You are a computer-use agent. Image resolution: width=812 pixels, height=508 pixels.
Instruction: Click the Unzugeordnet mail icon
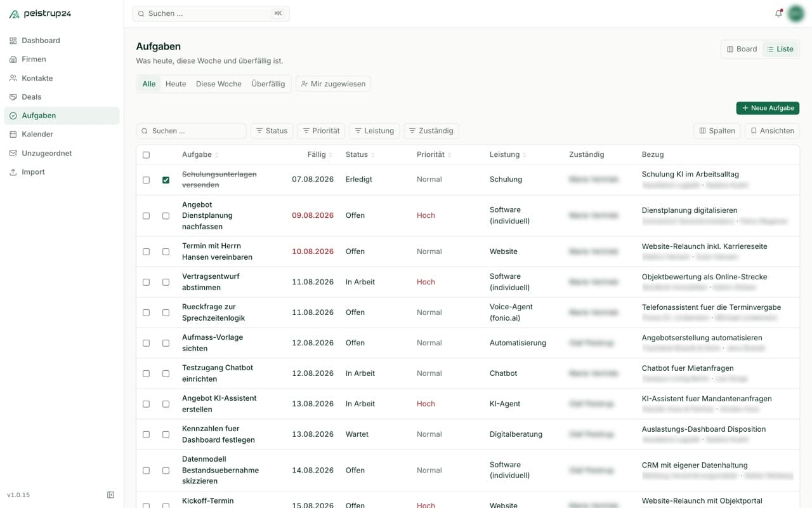(x=13, y=153)
